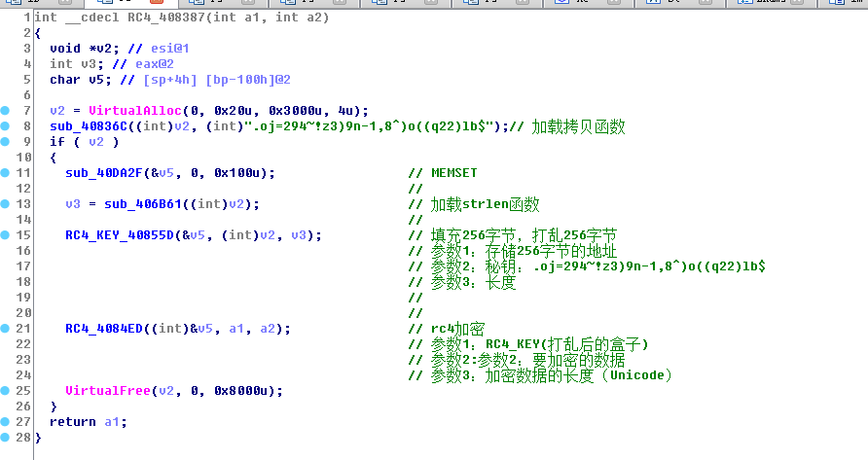Click the '参数3: 长度' comment on line 18
Image resolution: width=868 pixels, height=460 pixels.
[x=473, y=282]
